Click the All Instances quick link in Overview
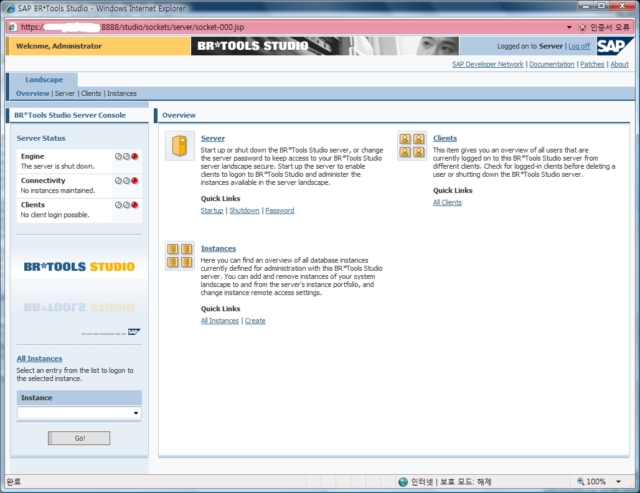Image resolution: width=640 pixels, height=493 pixels. (220, 321)
